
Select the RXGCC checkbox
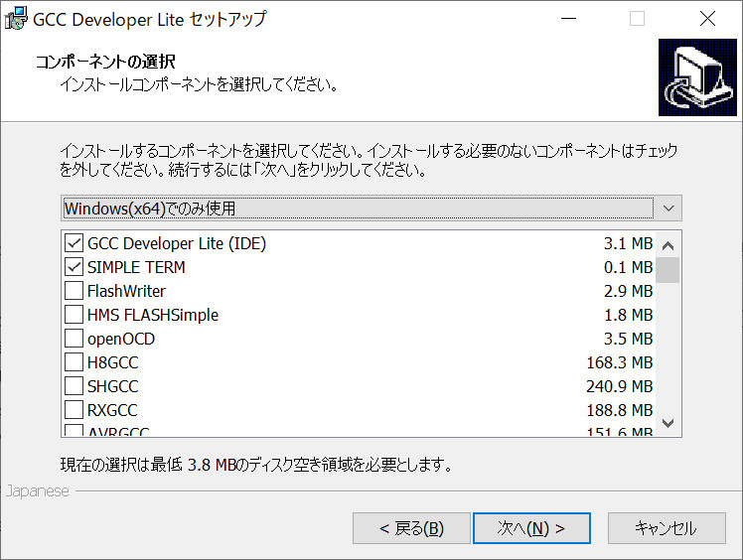coord(74,410)
